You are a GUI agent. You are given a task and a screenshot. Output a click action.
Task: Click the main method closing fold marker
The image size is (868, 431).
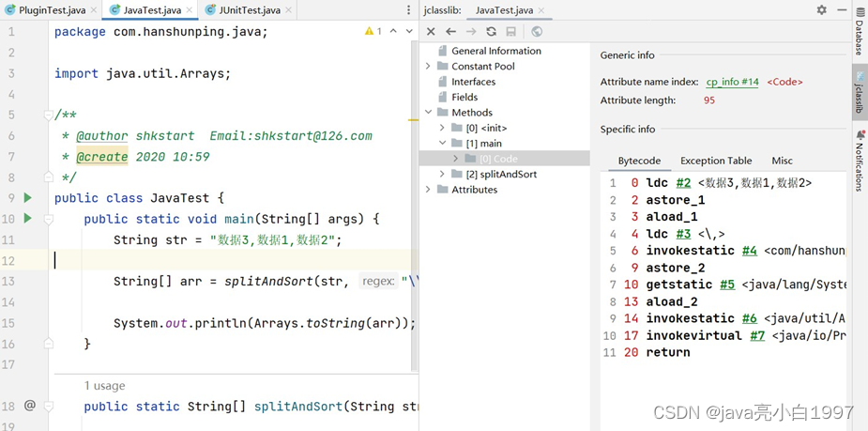pyautogui.click(x=48, y=344)
